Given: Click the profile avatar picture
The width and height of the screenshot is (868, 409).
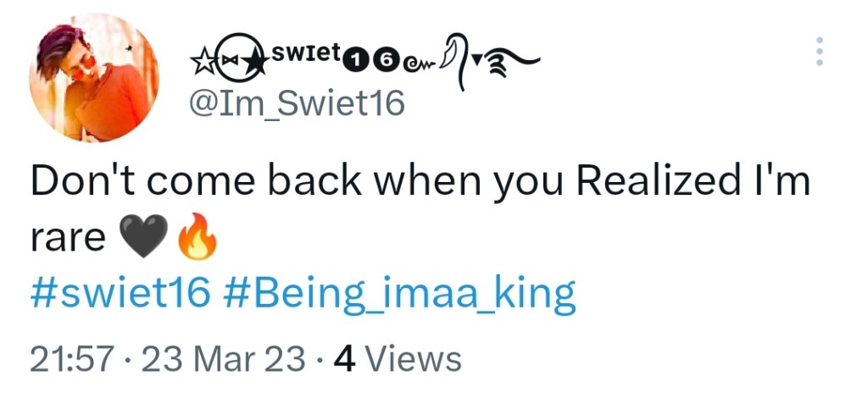Looking at the screenshot, I should 94,78.
